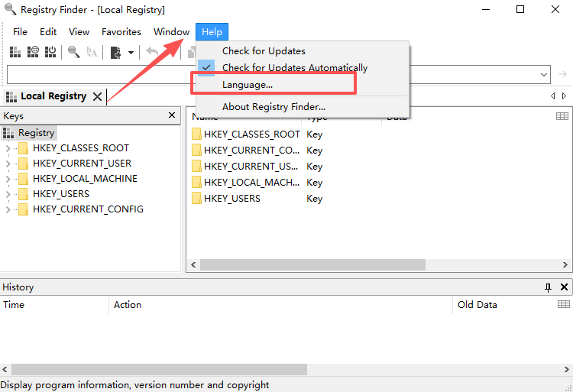This screenshot has width=573, height=392.
Task: Pin the History panel with the pushpin
Action: [x=548, y=287]
